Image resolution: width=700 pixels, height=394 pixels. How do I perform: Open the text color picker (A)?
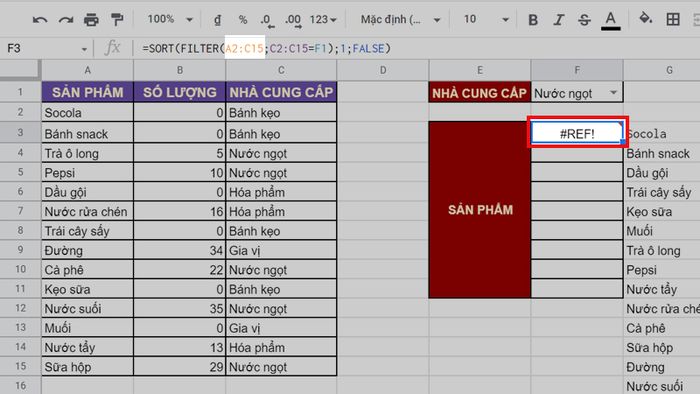point(610,20)
